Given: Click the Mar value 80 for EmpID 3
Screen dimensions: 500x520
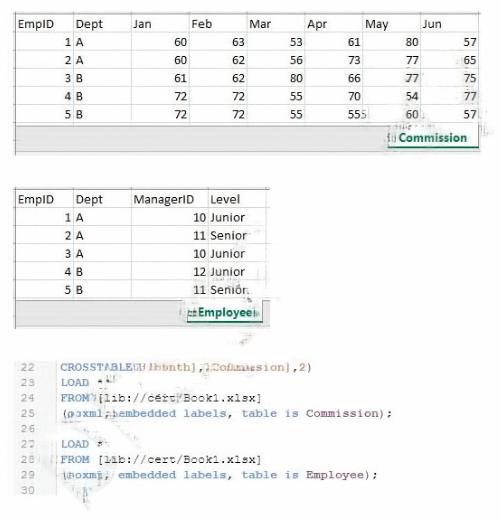Looking at the screenshot, I should [x=276, y=78].
